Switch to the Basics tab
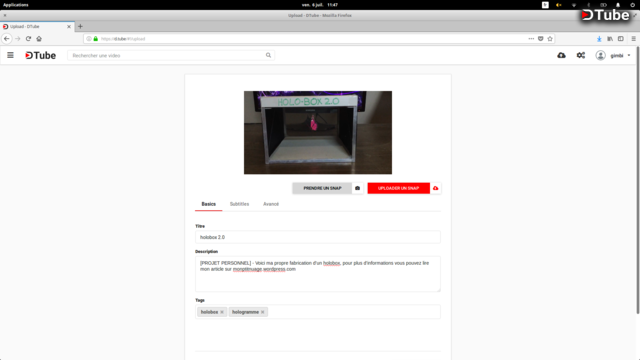 pyautogui.click(x=209, y=204)
